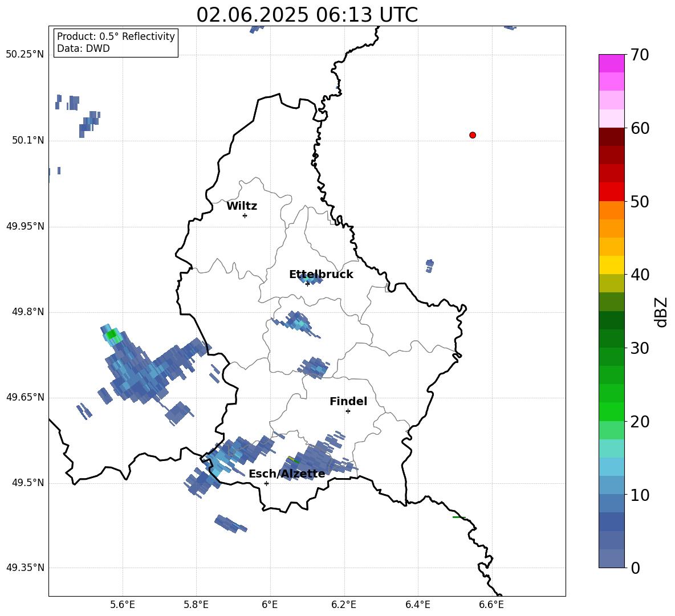Click the timestamp title 02.06.2025 06:13 UTC
The width and height of the screenshot is (675, 616).
click(x=307, y=15)
